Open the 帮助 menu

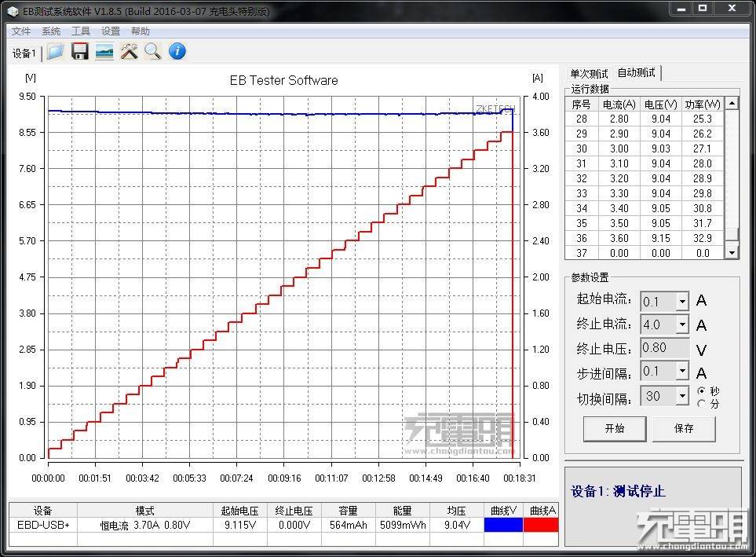(x=141, y=31)
